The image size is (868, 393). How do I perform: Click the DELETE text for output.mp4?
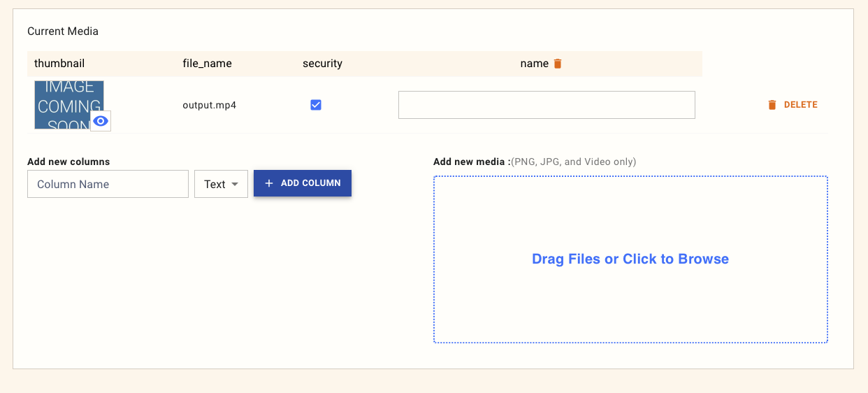[x=800, y=105]
